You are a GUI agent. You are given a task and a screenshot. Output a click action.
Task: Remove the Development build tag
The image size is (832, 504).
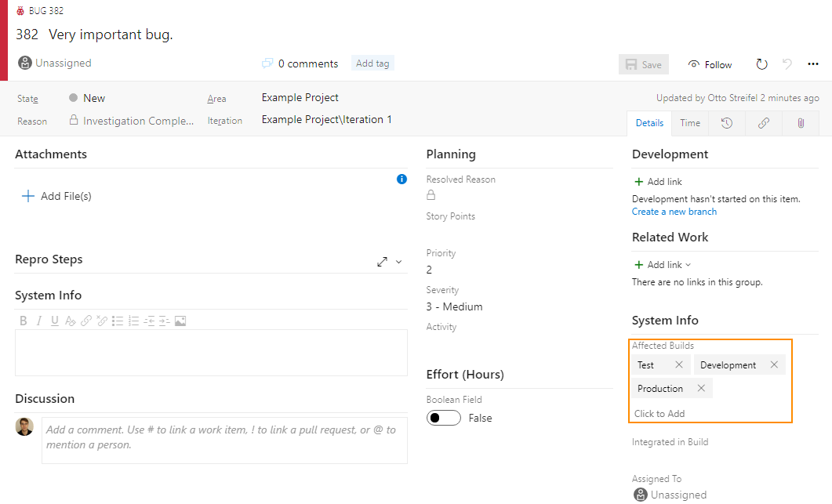tap(774, 364)
